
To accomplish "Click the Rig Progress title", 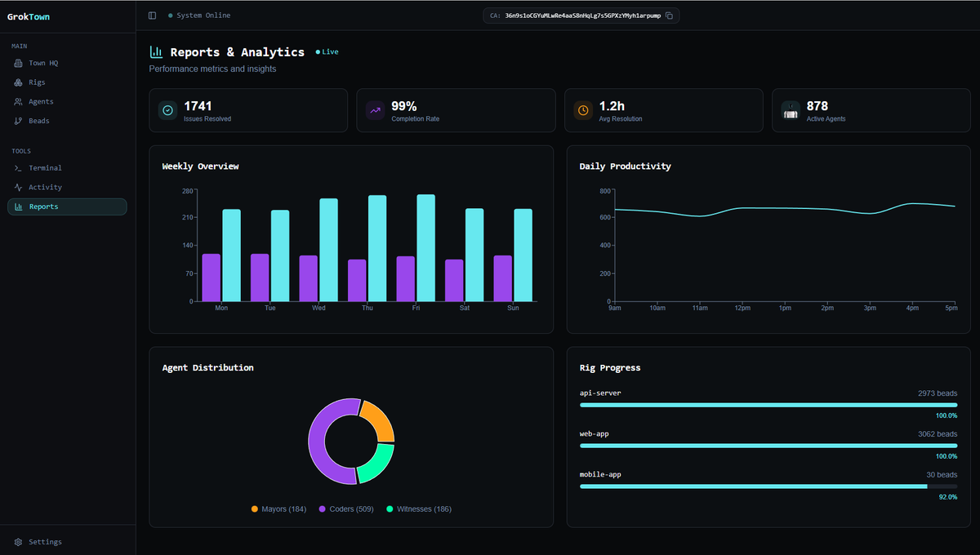I will coord(610,368).
